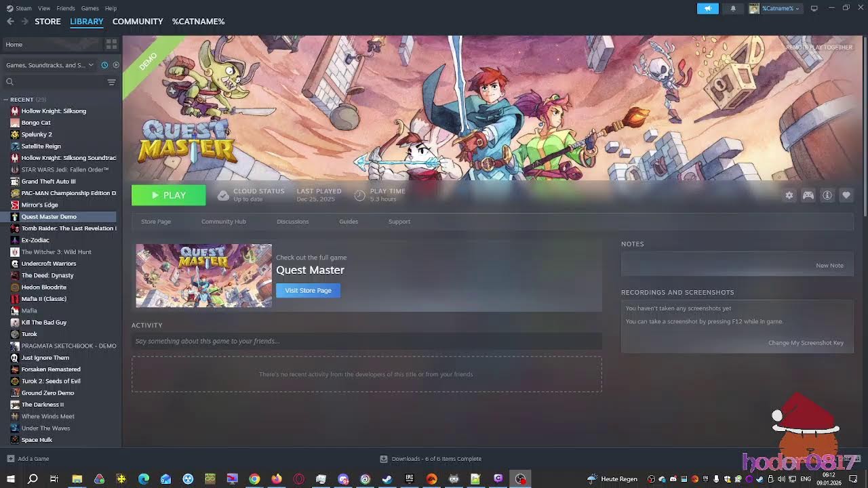Click Downloads 6 of 6 Items Complete
Viewport: 868px width, 488px height.
point(437,459)
